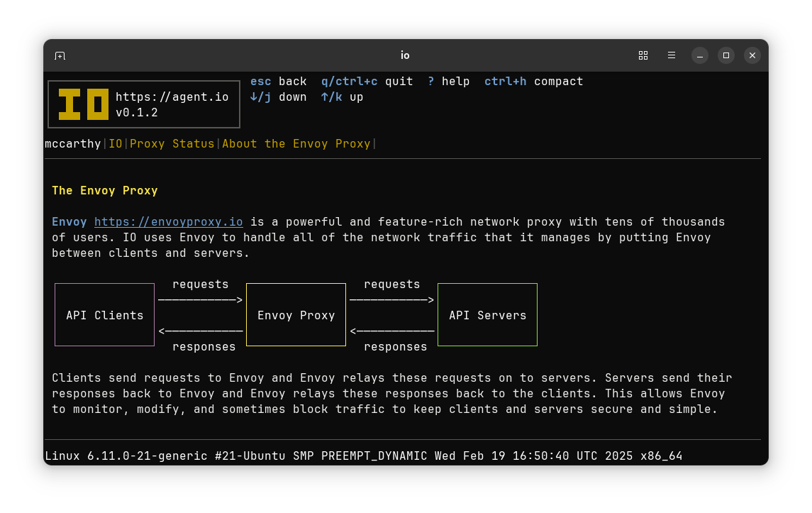
Task: Open a new terminal tab
Action: [x=60, y=55]
